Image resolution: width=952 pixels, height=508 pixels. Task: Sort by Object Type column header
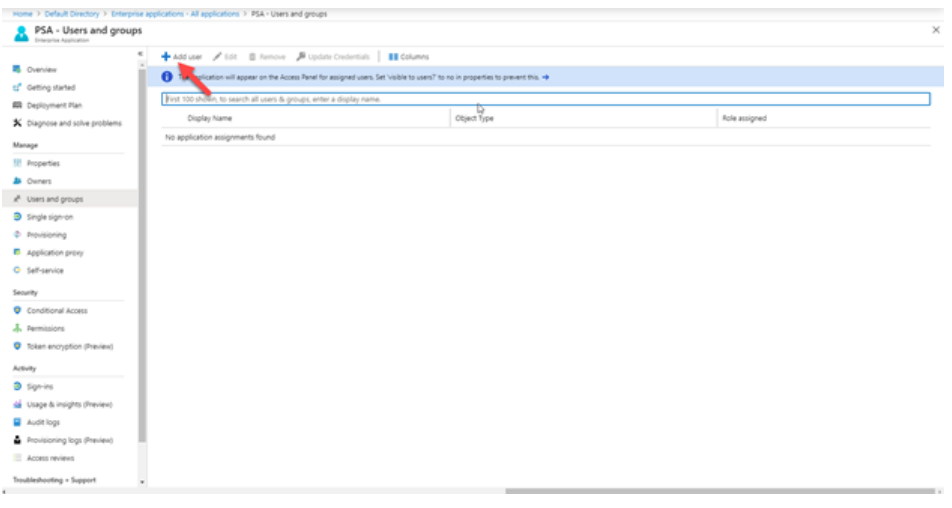coord(474,118)
